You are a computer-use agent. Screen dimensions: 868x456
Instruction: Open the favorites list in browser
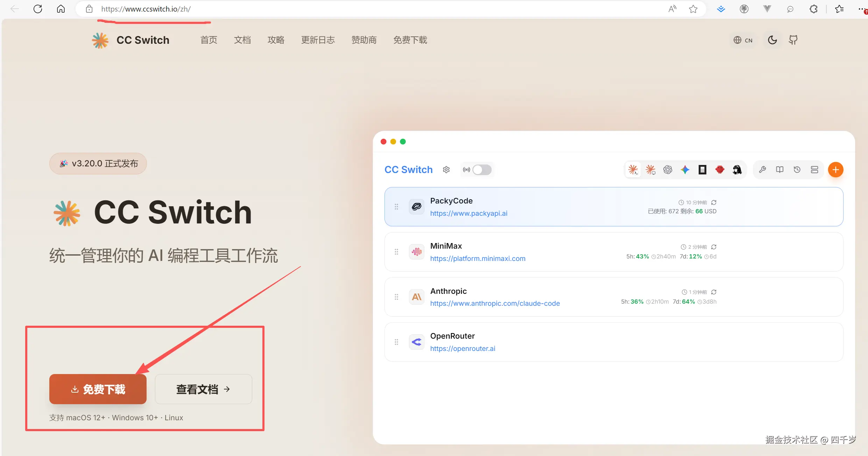click(x=839, y=9)
